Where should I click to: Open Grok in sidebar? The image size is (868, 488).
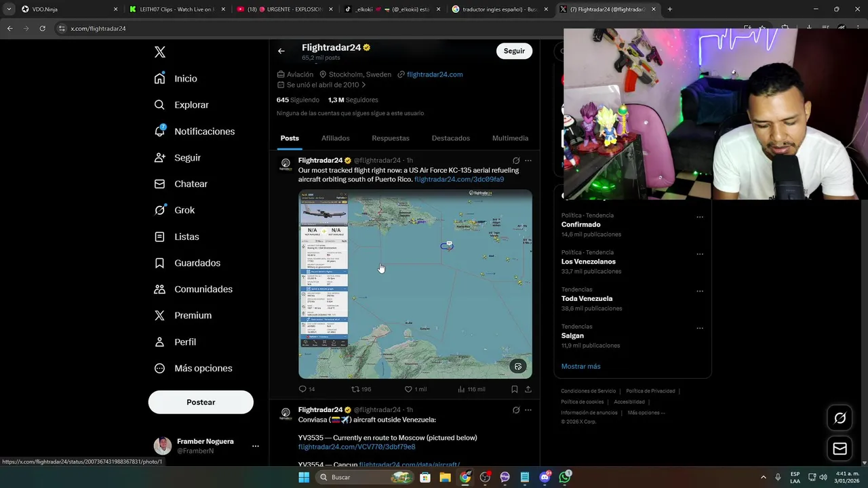click(x=174, y=210)
